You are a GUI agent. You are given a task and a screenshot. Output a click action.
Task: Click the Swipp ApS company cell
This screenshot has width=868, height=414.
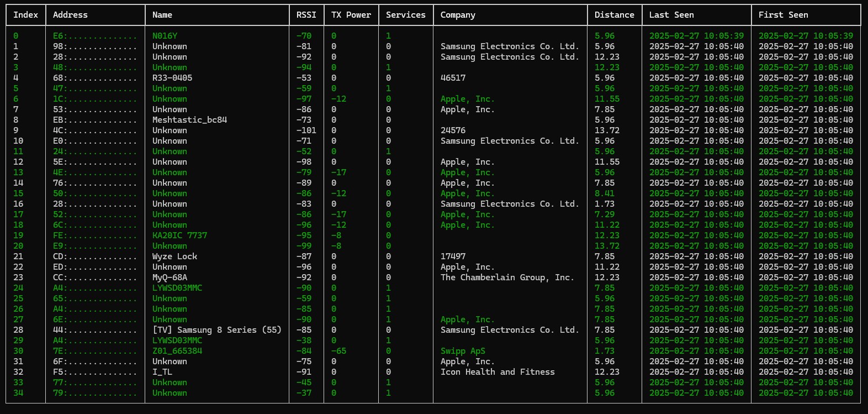463,351
